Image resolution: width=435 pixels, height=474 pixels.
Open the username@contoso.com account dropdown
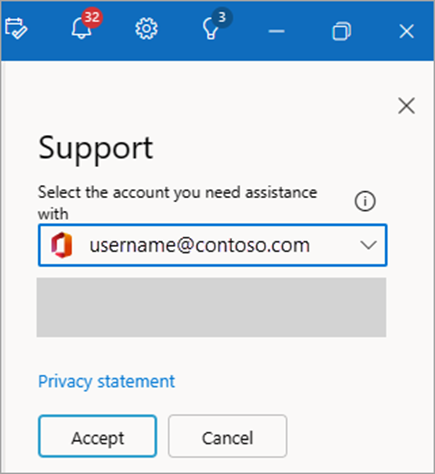click(x=213, y=245)
